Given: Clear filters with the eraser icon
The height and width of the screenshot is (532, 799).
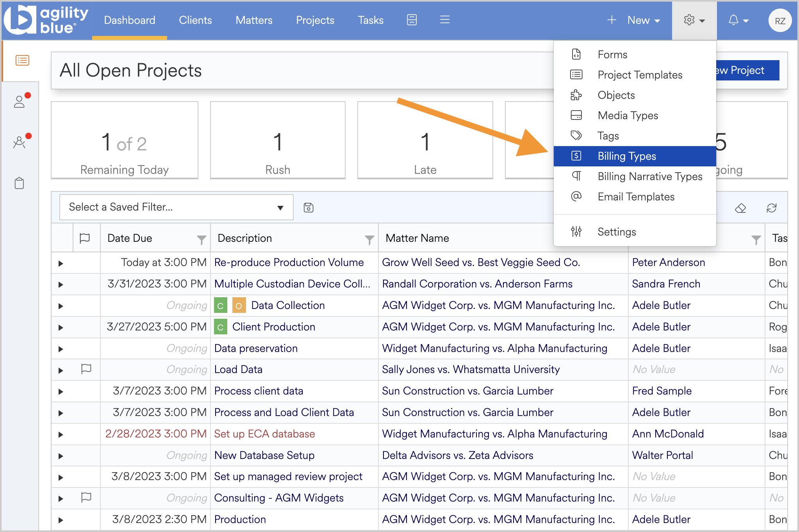Looking at the screenshot, I should coord(740,208).
